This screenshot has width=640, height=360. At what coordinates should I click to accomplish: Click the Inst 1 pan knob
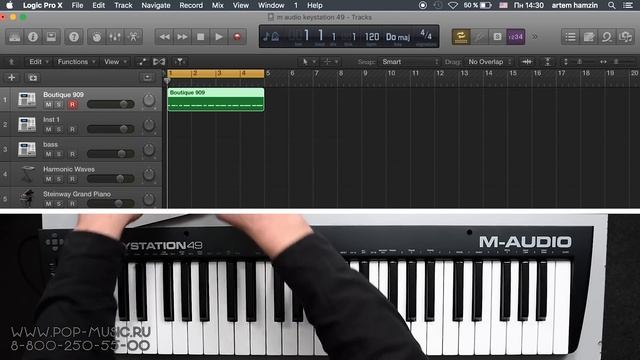[x=149, y=125]
